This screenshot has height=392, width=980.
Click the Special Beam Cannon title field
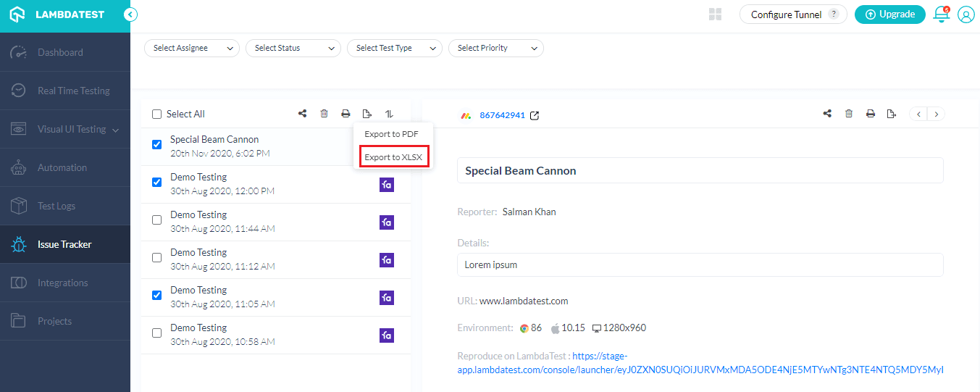point(700,171)
